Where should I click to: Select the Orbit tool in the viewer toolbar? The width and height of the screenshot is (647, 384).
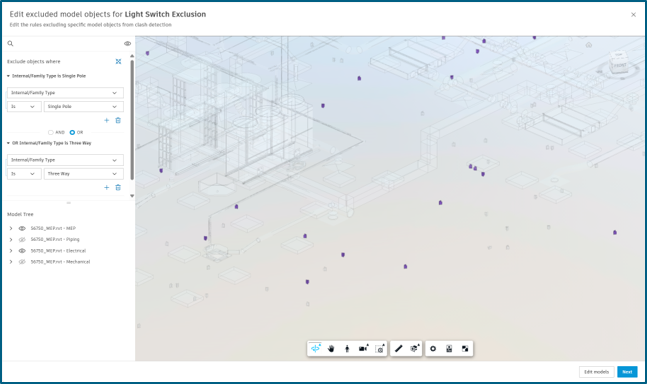click(x=315, y=349)
